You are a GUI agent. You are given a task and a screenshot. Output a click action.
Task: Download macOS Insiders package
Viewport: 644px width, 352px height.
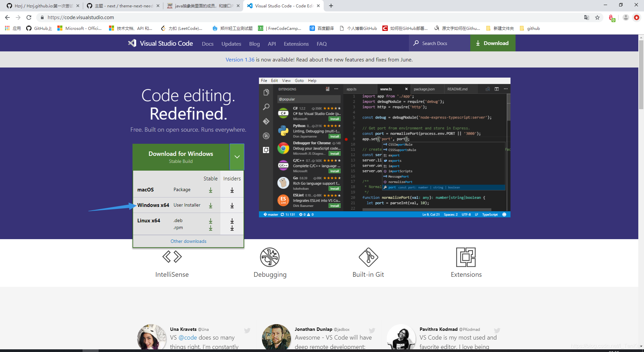[x=232, y=190]
